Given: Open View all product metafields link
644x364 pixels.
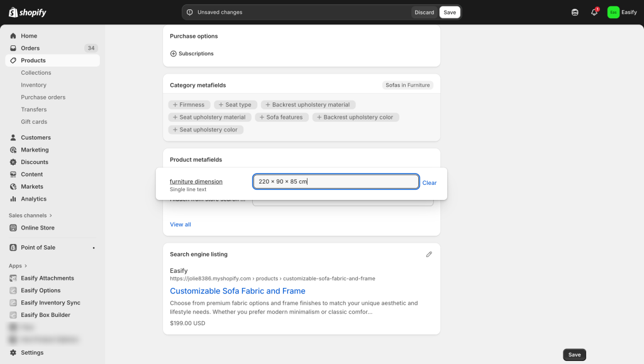Looking at the screenshot, I should click(x=180, y=224).
